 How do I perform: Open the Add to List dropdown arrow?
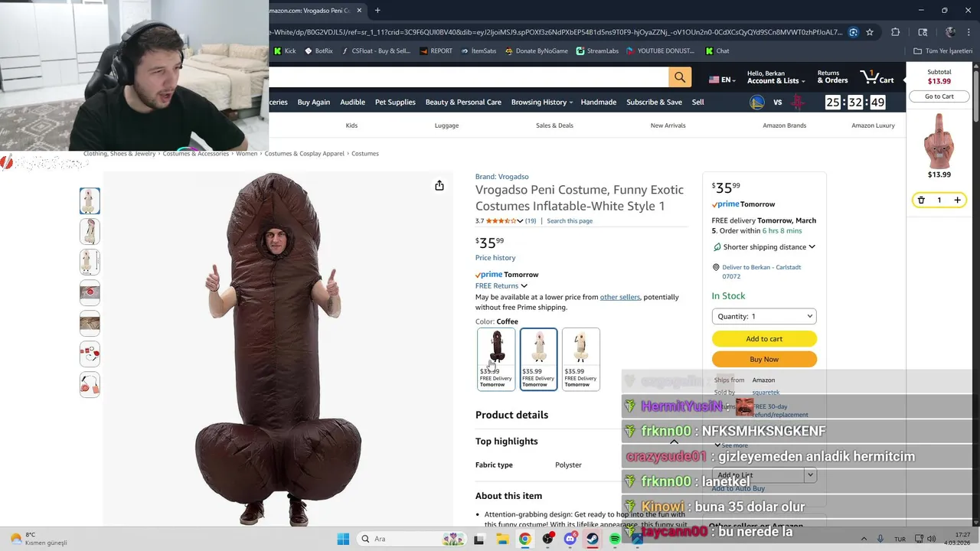point(810,475)
